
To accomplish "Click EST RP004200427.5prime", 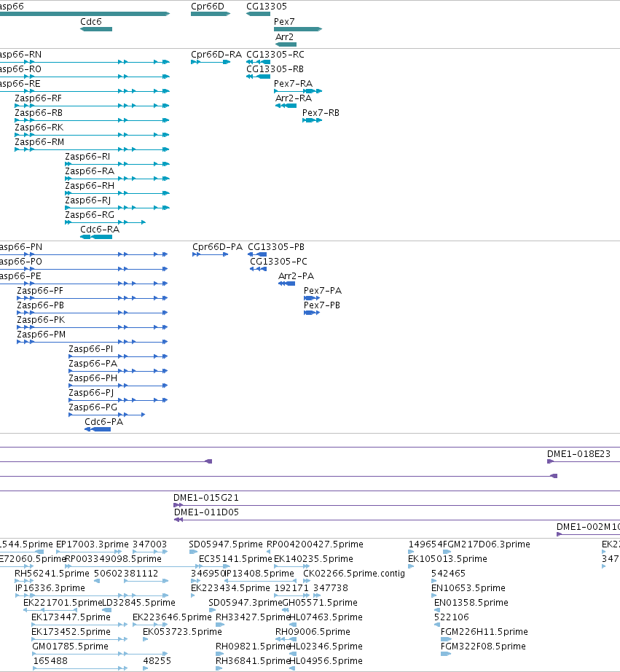I will tap(315, 544).
